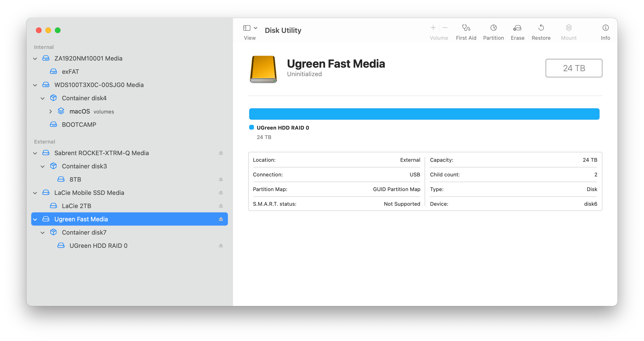Select the exFAT volume under Internal

[70, 71]
